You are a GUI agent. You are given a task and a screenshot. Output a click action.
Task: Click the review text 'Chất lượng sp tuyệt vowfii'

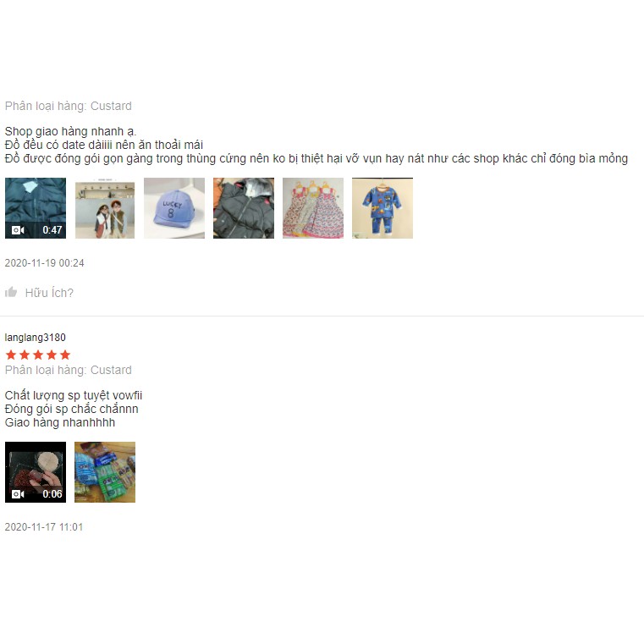click(x=74, y=395)
